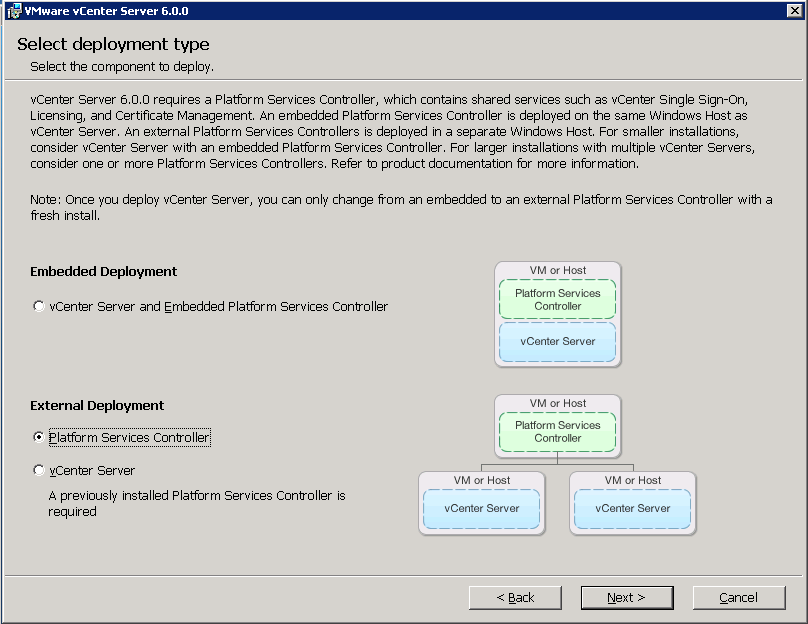Choose the external Platform Services Controller radio option
The width and height of the screenshot is (808, 624).
click(39, 437)
